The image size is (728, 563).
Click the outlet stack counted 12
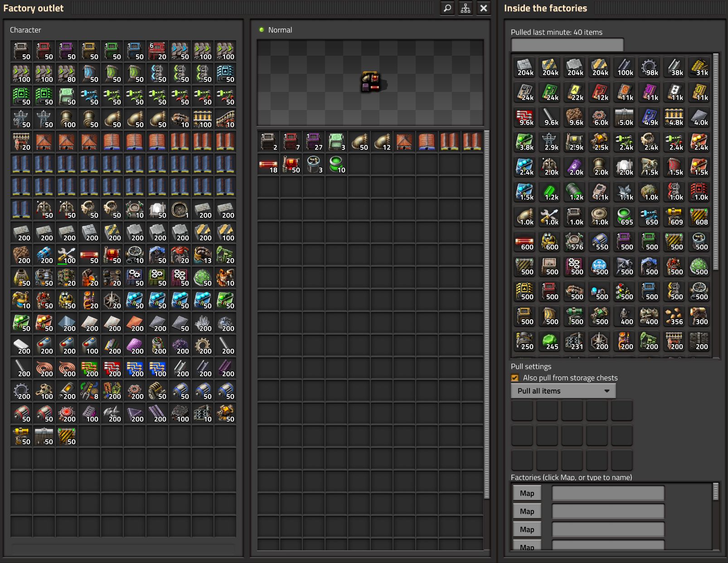click(x=382, y=142)
